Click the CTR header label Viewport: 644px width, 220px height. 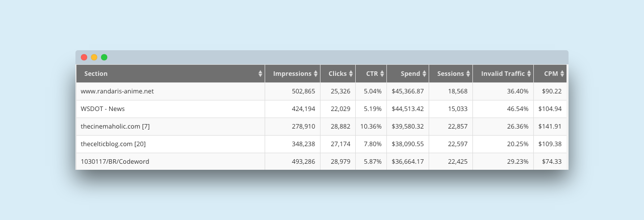coord(372,74)
